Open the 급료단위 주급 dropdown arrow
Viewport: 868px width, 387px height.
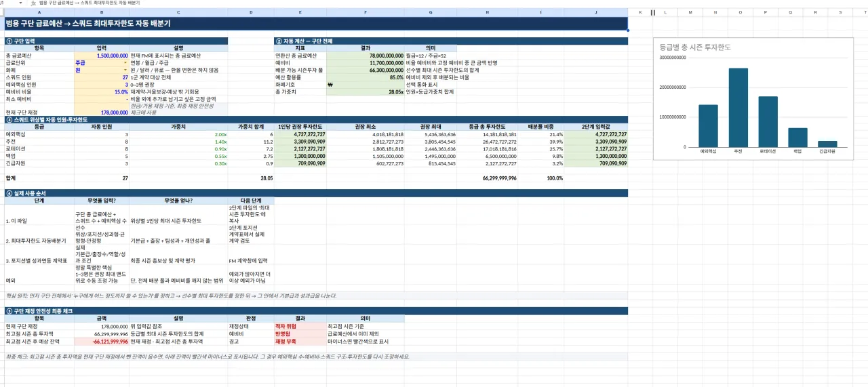(x=125, y=63)
